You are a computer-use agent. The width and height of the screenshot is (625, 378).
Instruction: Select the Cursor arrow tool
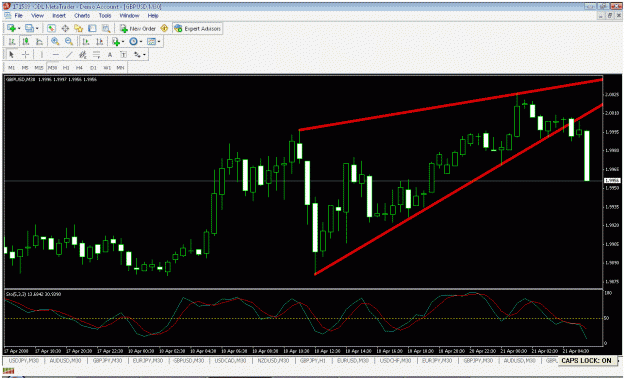[x=12, y=55]
